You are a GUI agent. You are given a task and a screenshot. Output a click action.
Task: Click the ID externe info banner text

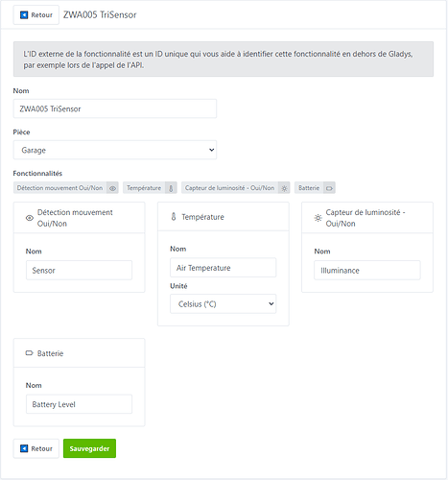coord(218,60)
